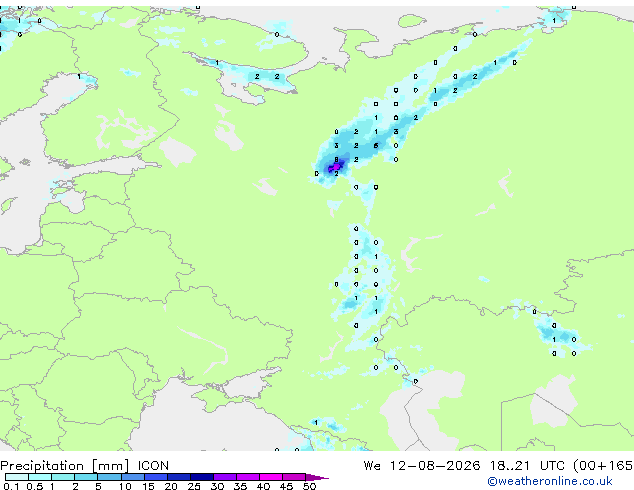Select the 45–50 mm legend swatch
This screenshot has height=490, width=634.
click(294, 477)
